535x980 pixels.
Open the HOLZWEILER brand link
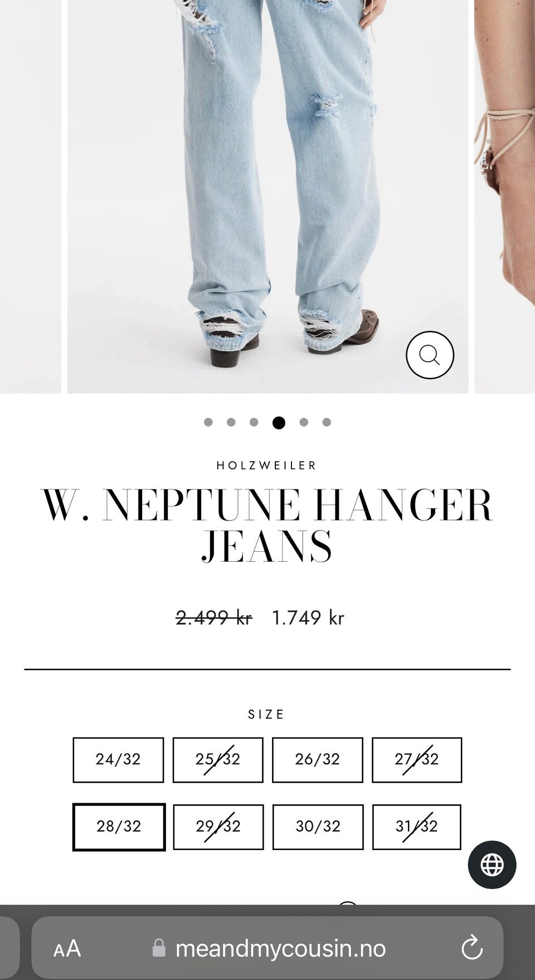tap(266, 465)
